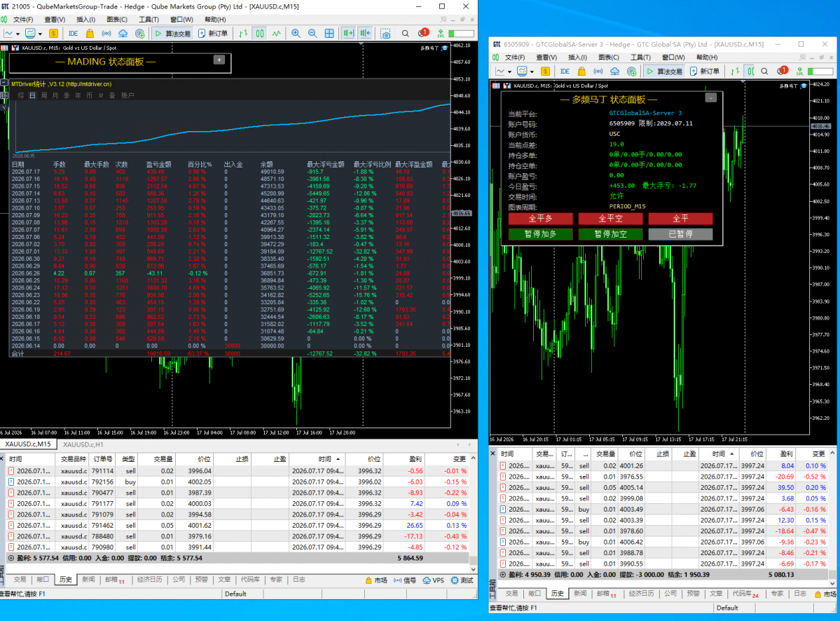Click the account level progress bar in the left toolbar
The image size is (840, 621).
[x=461, y=33]
